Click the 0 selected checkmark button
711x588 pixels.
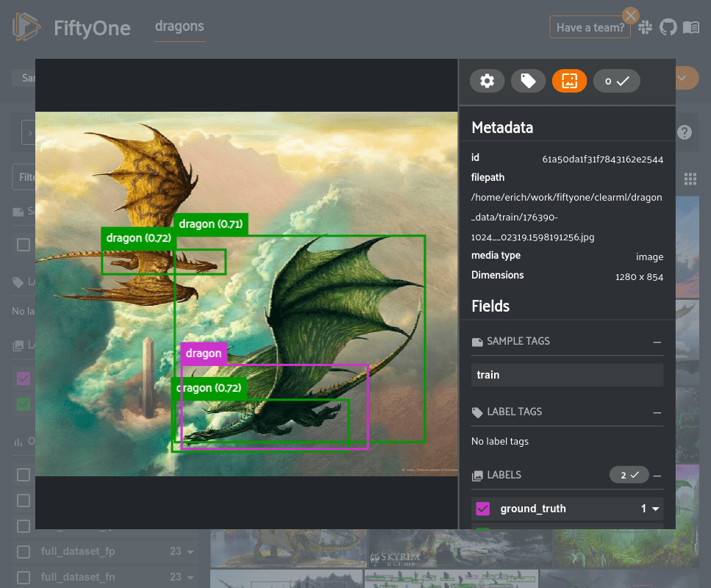[617, 81]
